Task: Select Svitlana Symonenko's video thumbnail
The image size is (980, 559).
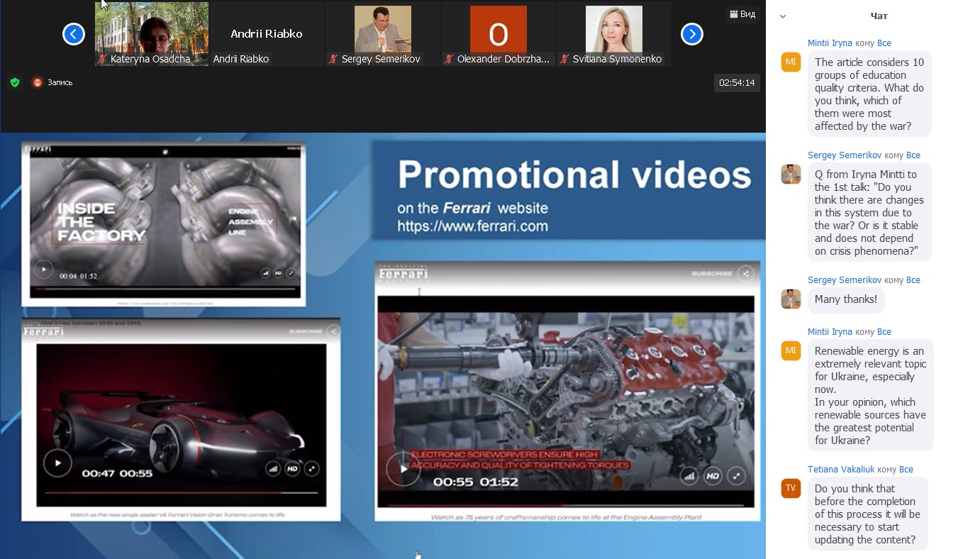Action: [x=614, y=34]
